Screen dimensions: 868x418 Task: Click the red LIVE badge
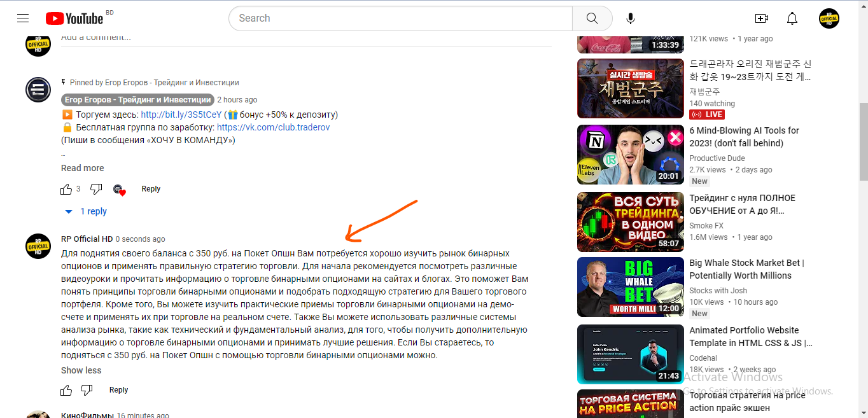click(708, 115)
